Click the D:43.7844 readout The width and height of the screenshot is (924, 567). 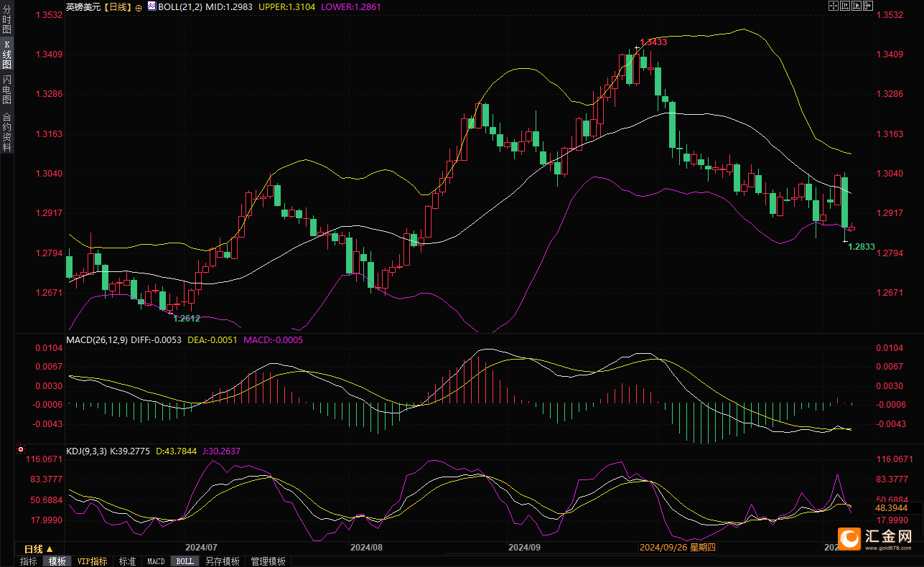(176, 451)
